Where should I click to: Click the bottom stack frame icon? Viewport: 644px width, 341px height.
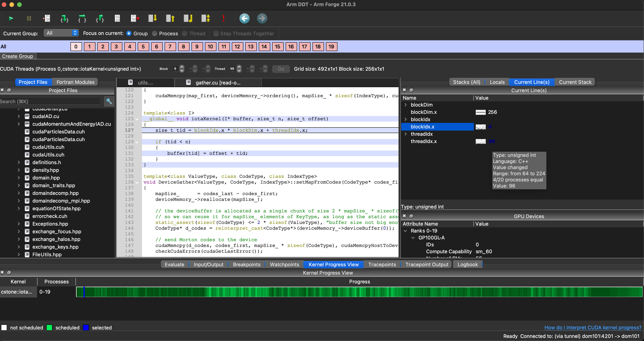[188, 18]
